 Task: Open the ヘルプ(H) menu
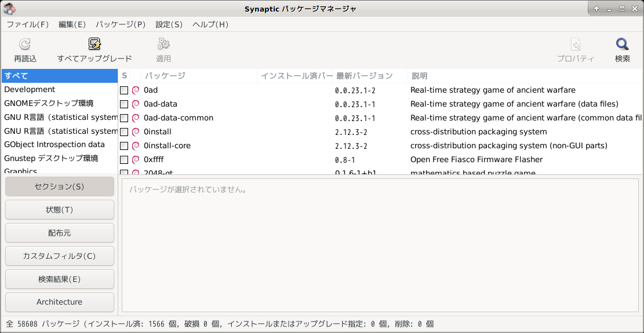click(210, 24)
